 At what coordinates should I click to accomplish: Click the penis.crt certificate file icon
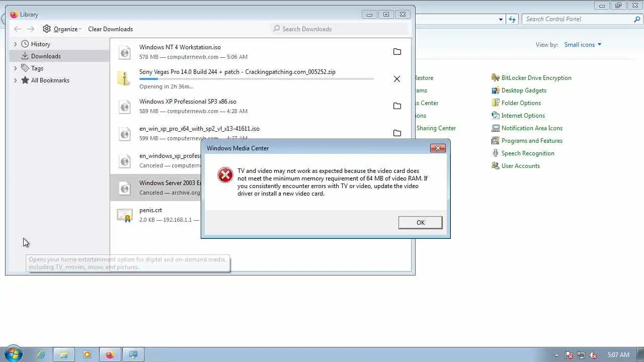[x=124, y=215]
